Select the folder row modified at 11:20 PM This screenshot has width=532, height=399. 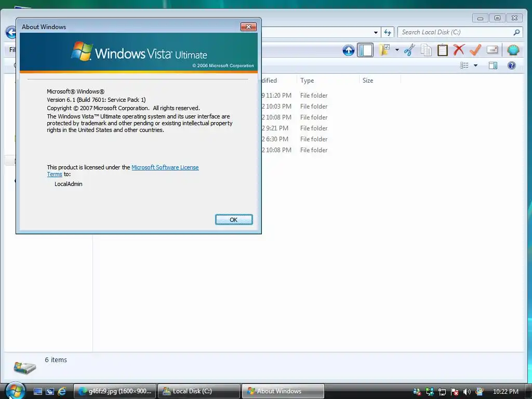[x=295, y=96]
